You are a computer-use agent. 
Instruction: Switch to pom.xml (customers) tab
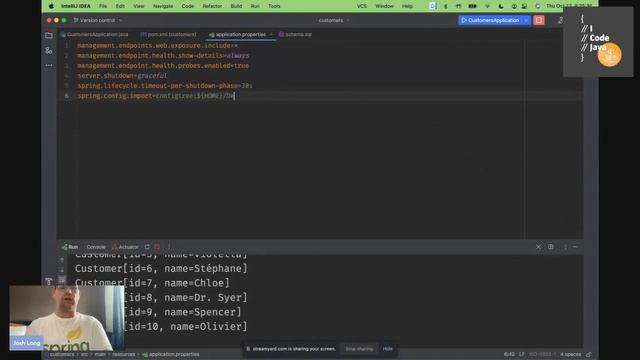click(169, 35)
